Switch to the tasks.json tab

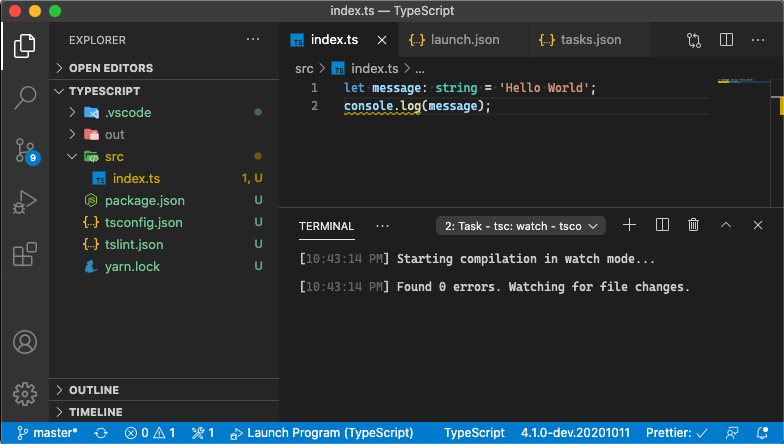pos(589,40)
